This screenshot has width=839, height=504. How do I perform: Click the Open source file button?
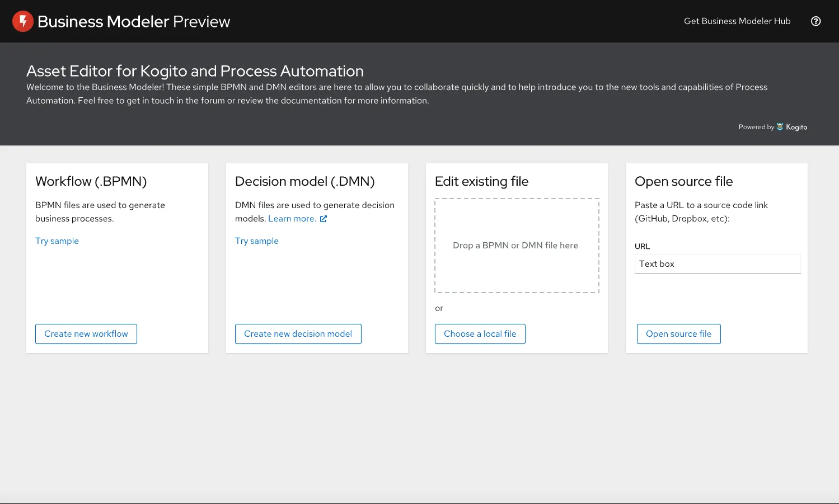[x=679, y=334]
